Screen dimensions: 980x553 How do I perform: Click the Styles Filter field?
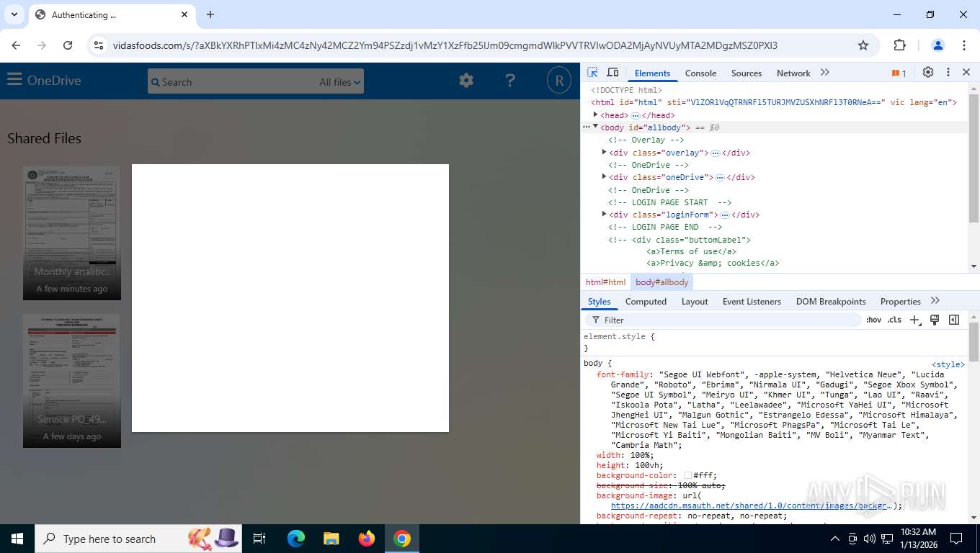(x=723, y=320)
